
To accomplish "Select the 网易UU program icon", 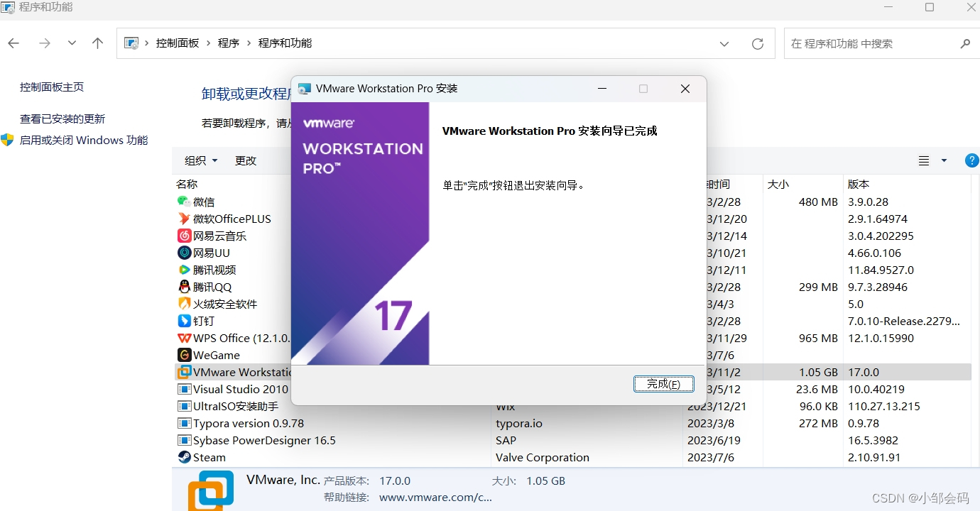I will tap(184, 253).
